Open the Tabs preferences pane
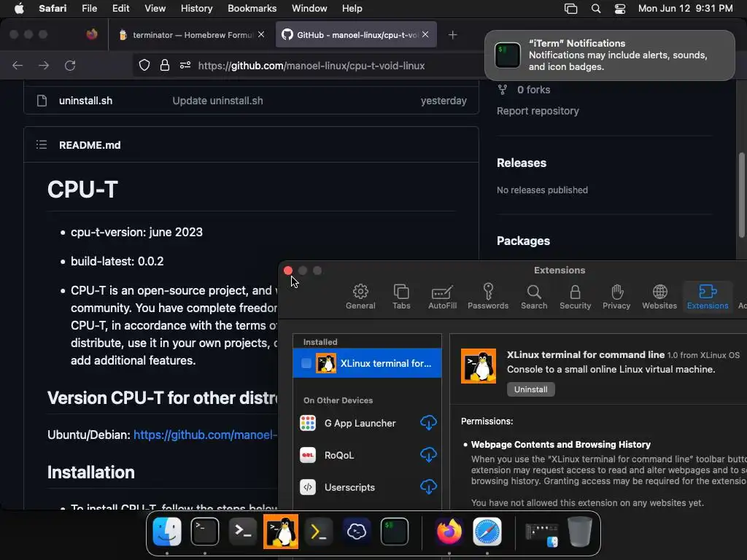Screen dimensions: 747x560 [x=401, y=297]
